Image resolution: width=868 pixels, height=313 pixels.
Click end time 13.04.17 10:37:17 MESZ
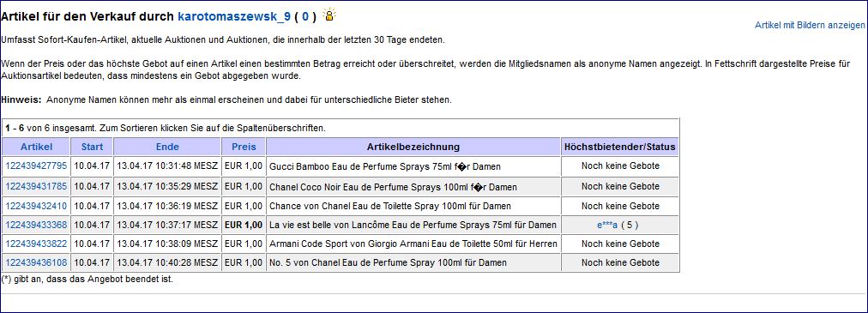[x=167, y=225]
